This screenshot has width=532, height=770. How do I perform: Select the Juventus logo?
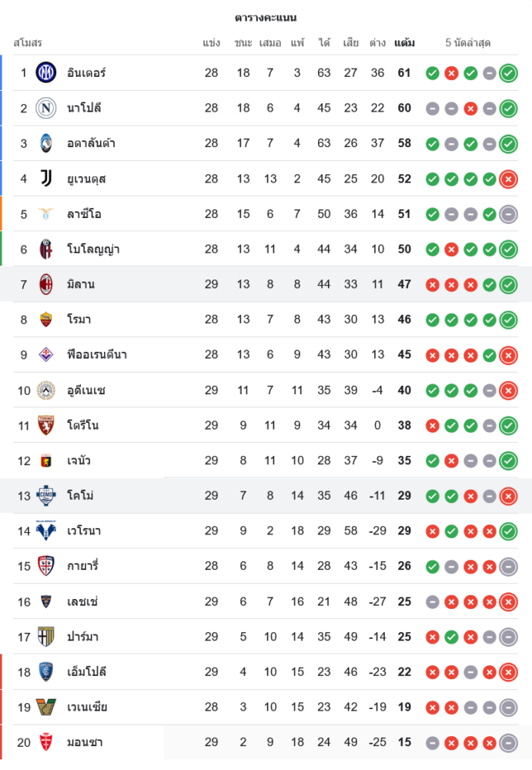pos(46,179)
